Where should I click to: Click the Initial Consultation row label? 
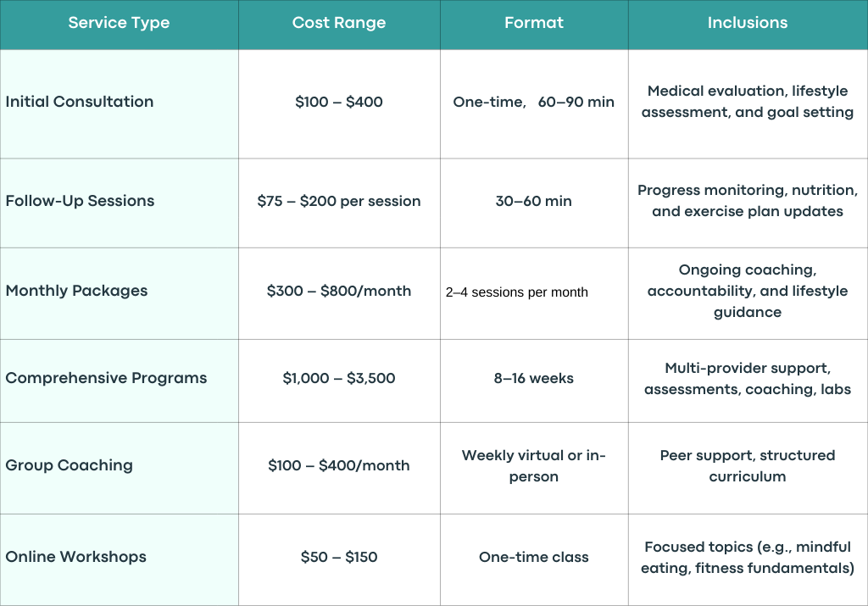pyautogui.click(x=119, y=104)
